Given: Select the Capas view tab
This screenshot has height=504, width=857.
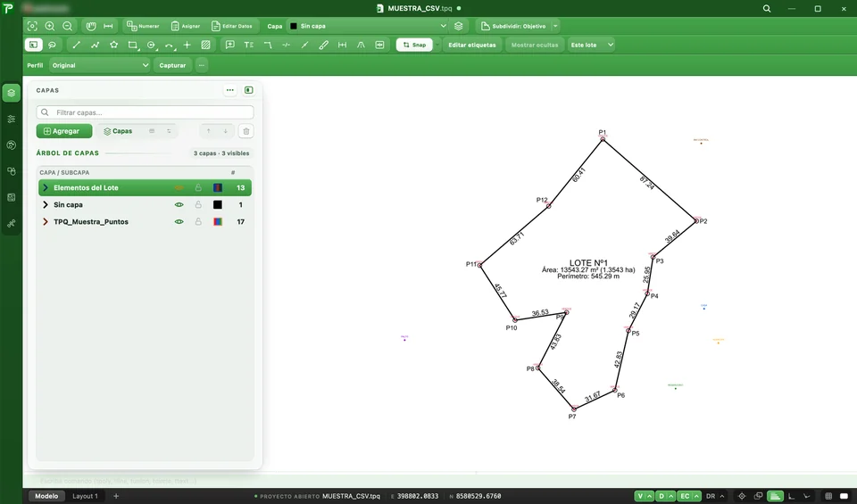Looking at the screenshot, I should click(x=118, y=131).
